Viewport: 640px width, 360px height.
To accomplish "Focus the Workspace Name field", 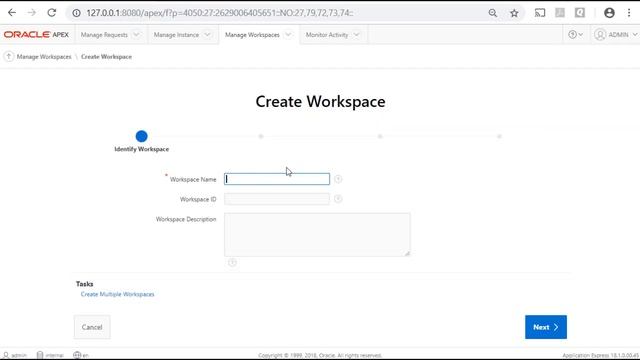I will tap(277, 179).
